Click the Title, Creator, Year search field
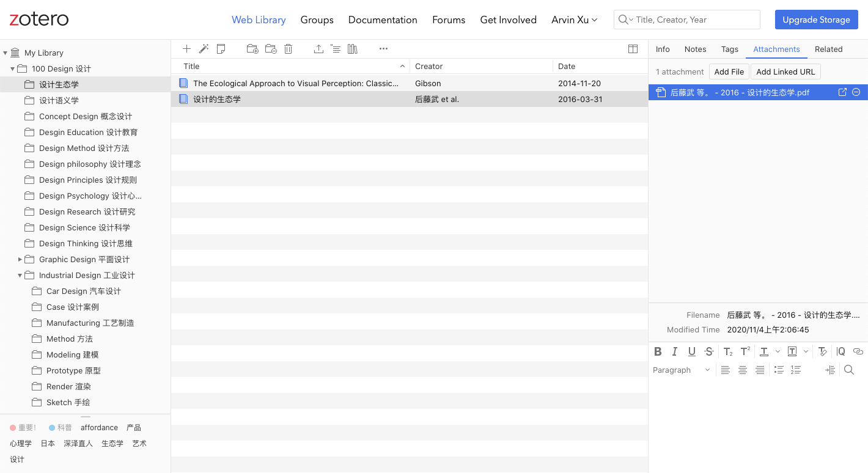 [687, 20]
